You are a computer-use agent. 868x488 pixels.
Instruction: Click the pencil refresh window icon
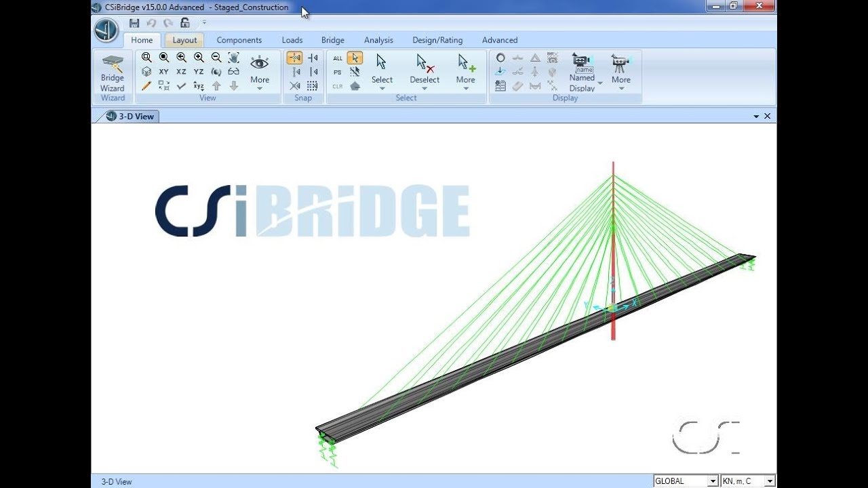[x=146, y=86]
